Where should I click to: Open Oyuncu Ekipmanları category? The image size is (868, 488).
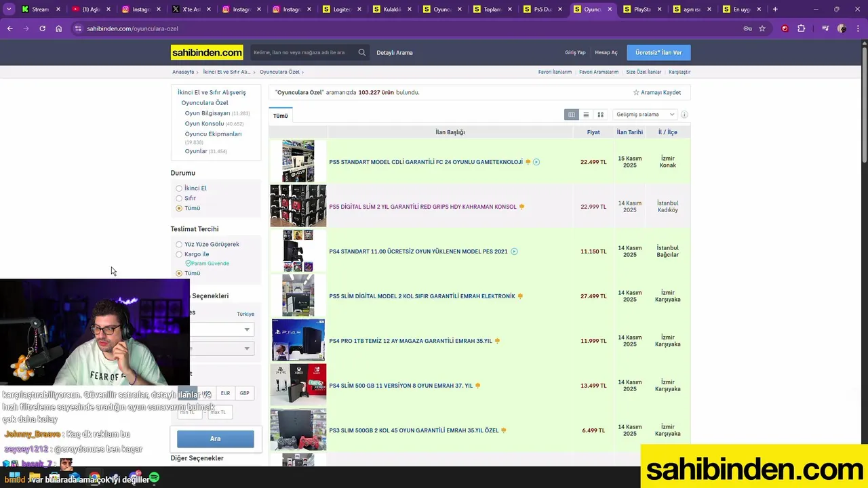[x=213, y=134]
